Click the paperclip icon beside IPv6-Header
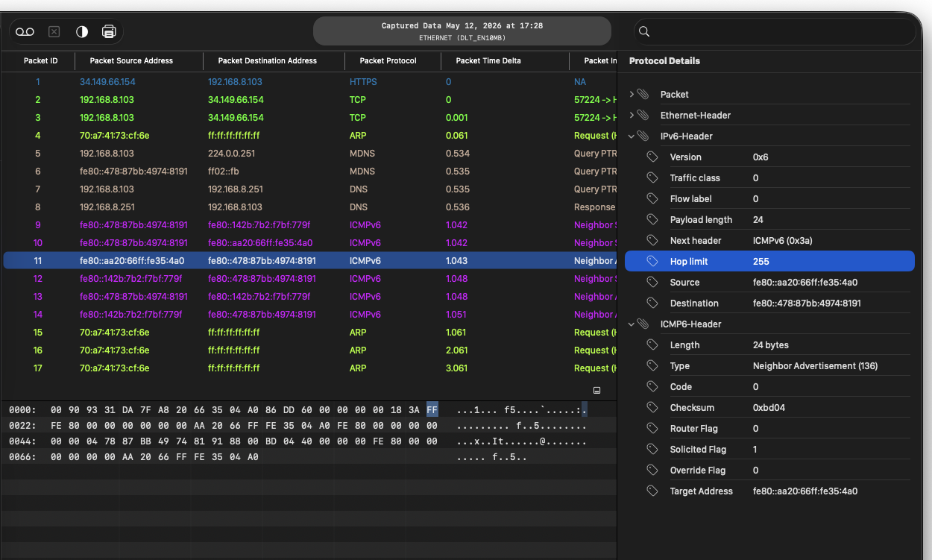This screenshot has height=560, width=932. coord(643,136)
